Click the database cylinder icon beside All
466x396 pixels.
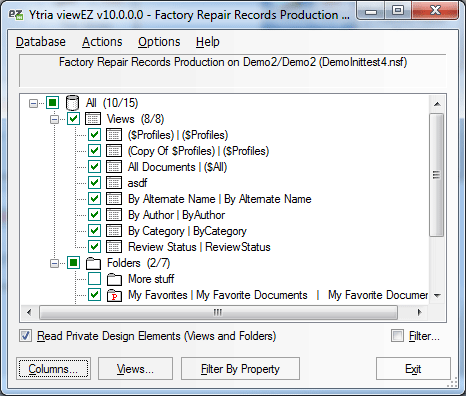[72, 103]
